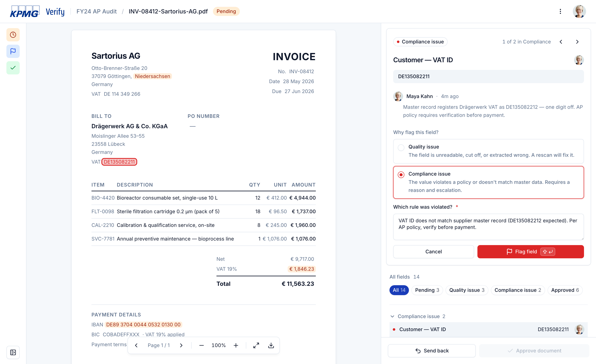Select the green checkmark sidebar icon
This screenshot has height=364, width=596.
(13, 68)
